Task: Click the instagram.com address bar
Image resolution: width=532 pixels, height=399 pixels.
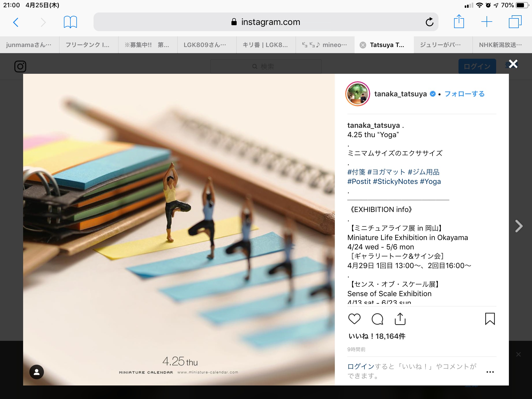Action: [266, 22]
